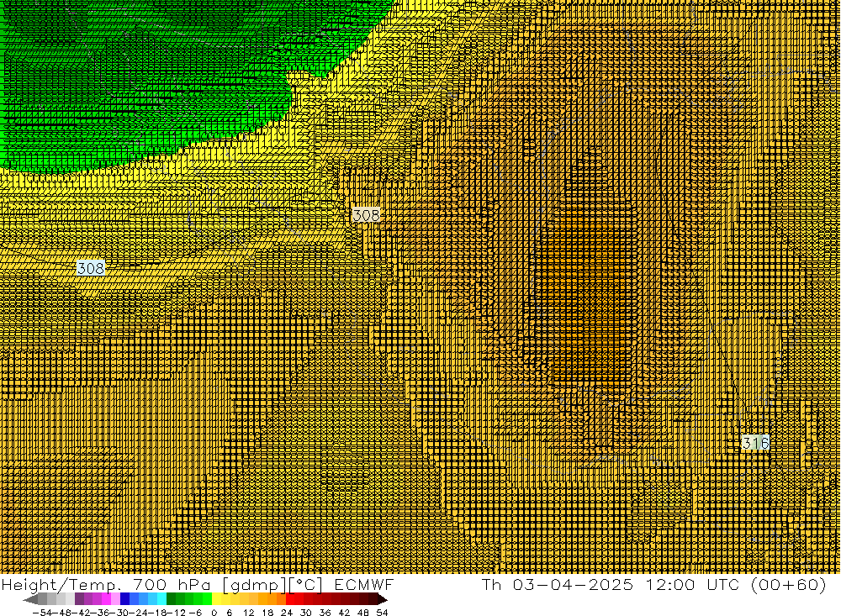Image resolution: width=841 pixels, height=616 pixels.
Task: Click the beige 308 contour label
Action: (x=366, y=215)
